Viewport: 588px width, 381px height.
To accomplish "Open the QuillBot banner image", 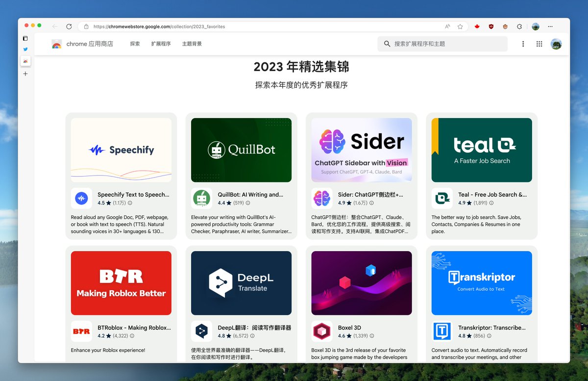I will tap(241, 150).
